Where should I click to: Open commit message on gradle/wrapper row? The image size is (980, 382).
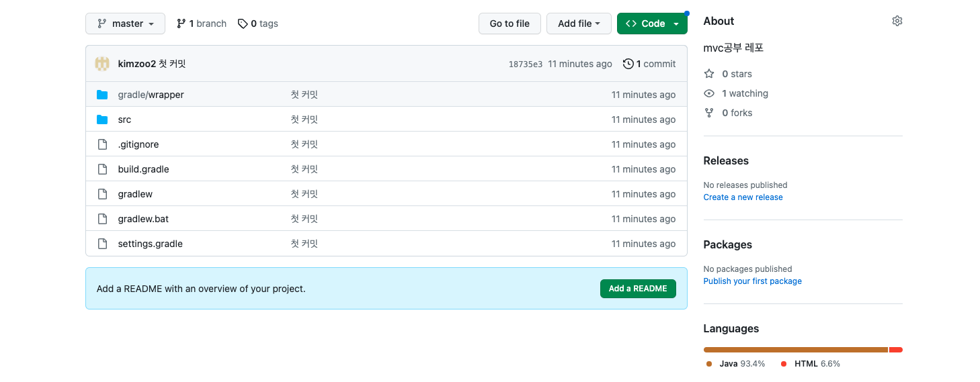pyautogui.click(x=304, y=95)
